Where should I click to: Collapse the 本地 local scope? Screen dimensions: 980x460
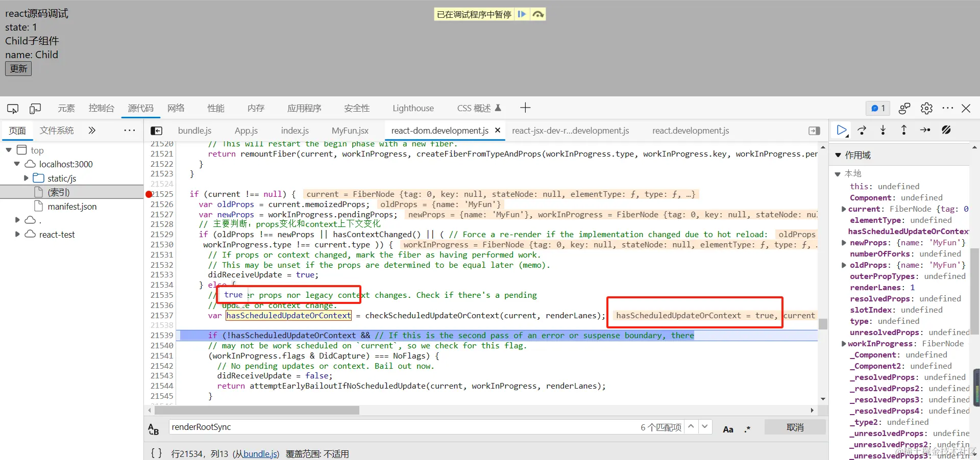838,174
